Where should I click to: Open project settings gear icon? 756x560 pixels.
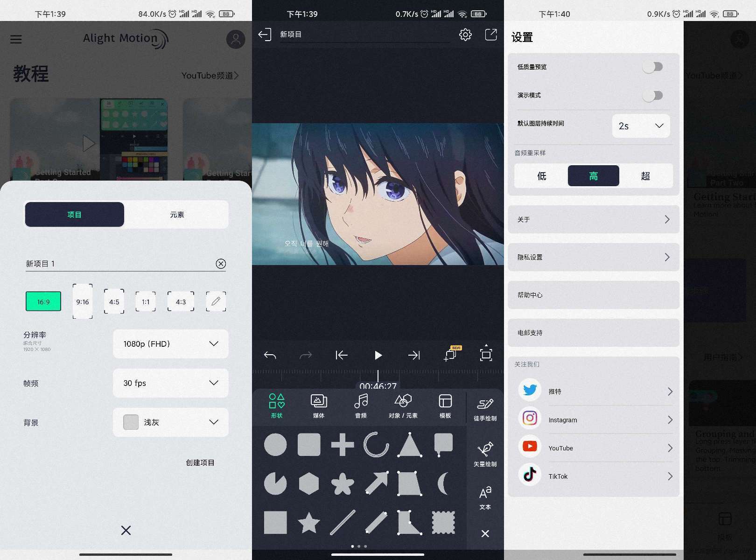click(x=465, y=35)
